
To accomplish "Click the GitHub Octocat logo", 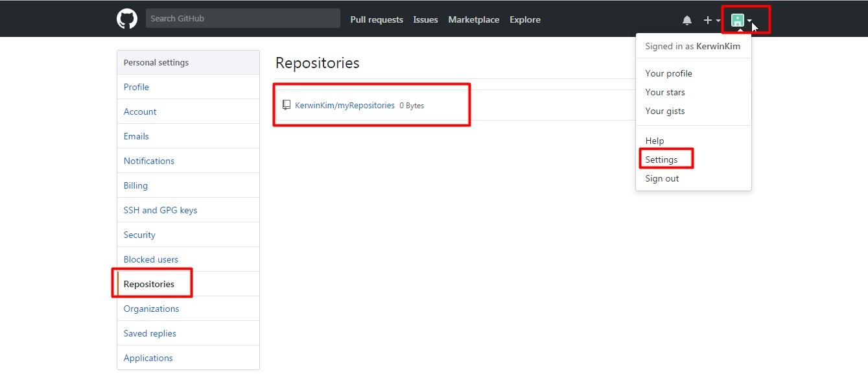I will pos(127,19).
